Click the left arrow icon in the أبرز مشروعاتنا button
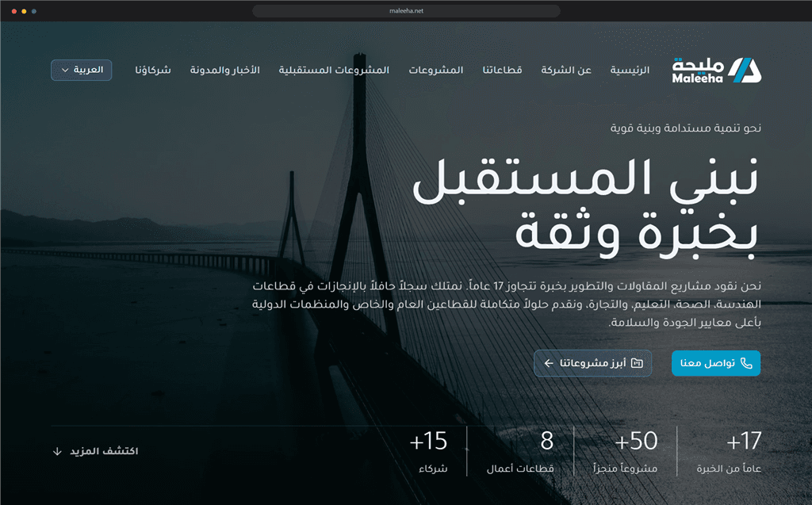The image size is (812, 505). point(549,363)
